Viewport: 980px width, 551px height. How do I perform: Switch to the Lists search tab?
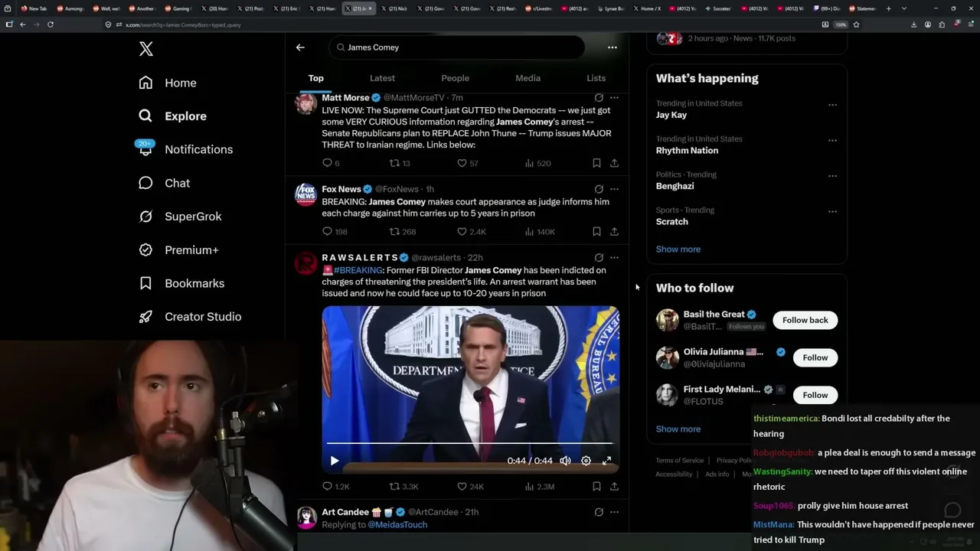point(596,78)
